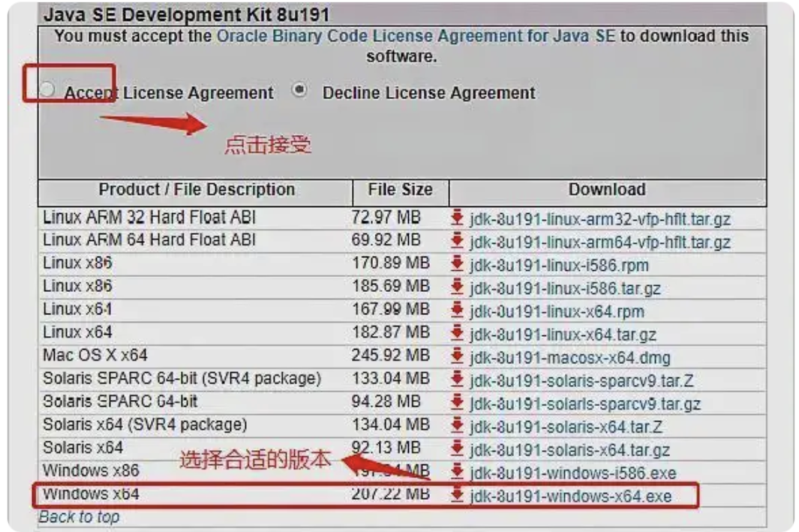Click download arrow icon beside jdk-8u191-linux-x64.tar.gz
Screen dimensions: 799x532
[457, 333]
